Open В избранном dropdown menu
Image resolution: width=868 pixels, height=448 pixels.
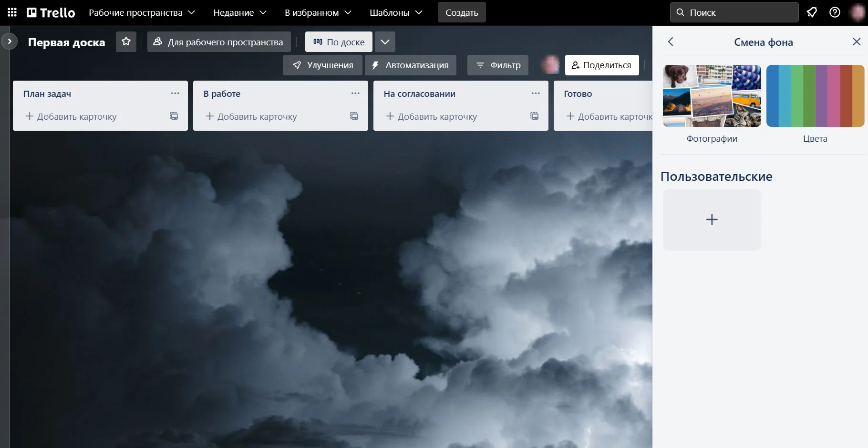(318, 12)
